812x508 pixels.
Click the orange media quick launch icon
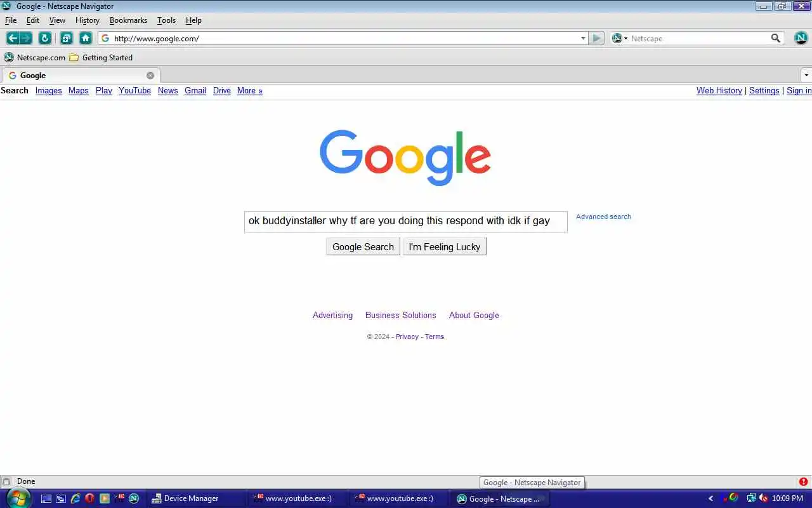105,498
